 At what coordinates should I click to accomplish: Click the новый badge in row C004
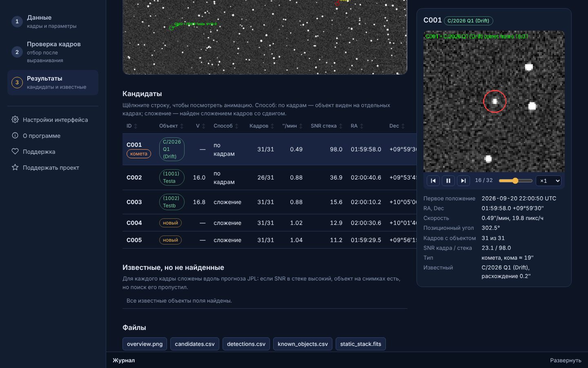pos(170,223)
